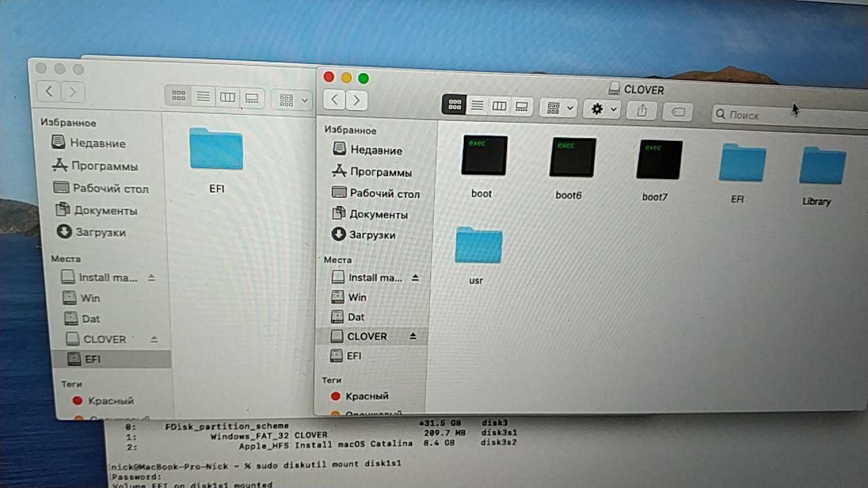Viewport: 868px width, 488px height.
Task: Select the boot6 exec file
Action: [x=573, y=157]
